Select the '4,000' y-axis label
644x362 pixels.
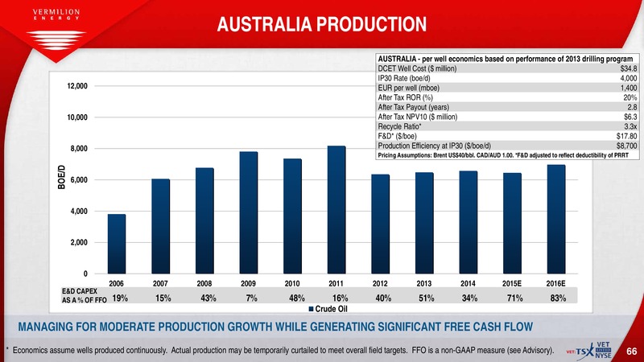tap(79, 212)
